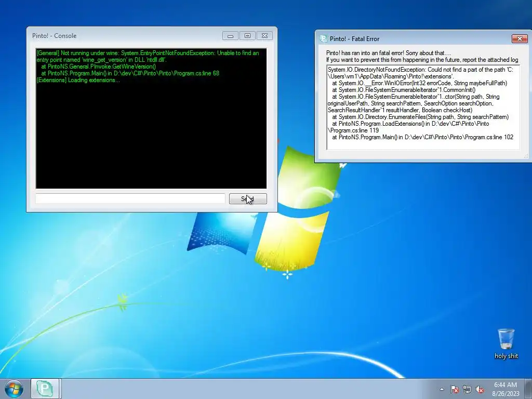Click 'at PintoNS.General.PInvoke.GetWineVersion()' console line
The image size is (532, 399).
point(98,66)
